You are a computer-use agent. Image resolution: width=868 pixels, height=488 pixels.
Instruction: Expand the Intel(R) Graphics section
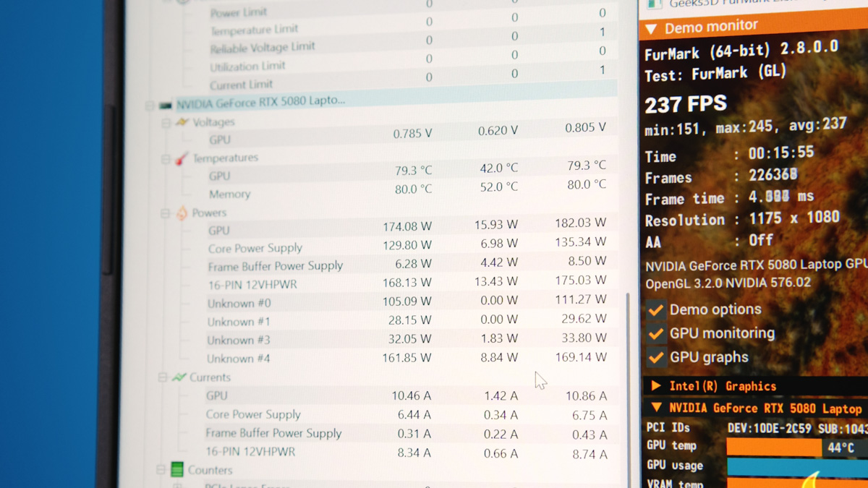point(655,386)
